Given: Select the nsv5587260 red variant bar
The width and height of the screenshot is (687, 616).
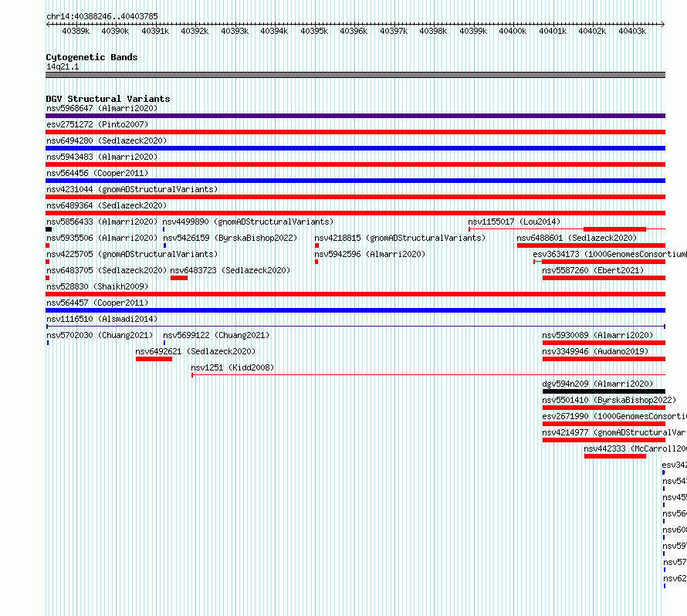Looking at the screenshot, I should click(x=604, y=278).
